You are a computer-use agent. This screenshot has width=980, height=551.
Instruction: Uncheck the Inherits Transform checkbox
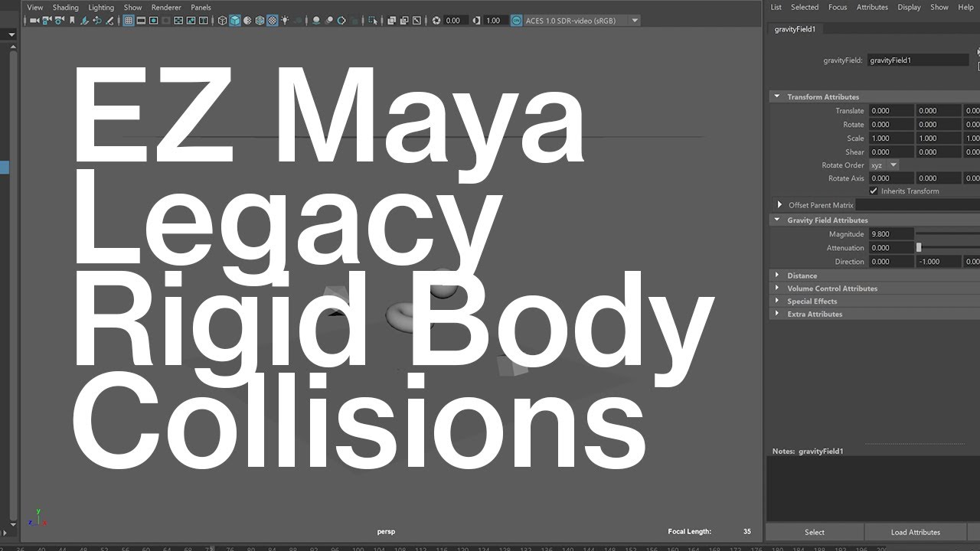874,191
